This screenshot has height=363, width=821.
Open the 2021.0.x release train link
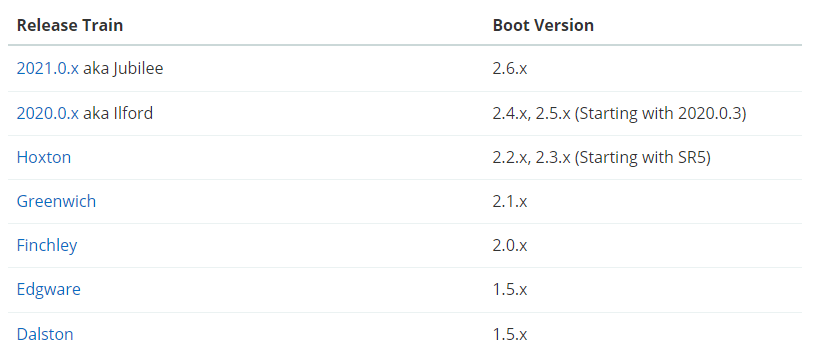(x=48, y=69)
